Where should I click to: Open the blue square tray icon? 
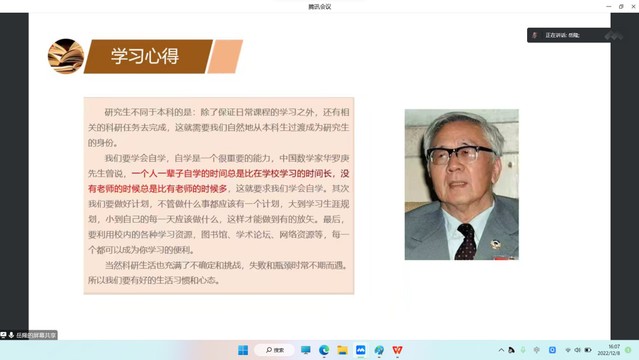click(552, 350)
